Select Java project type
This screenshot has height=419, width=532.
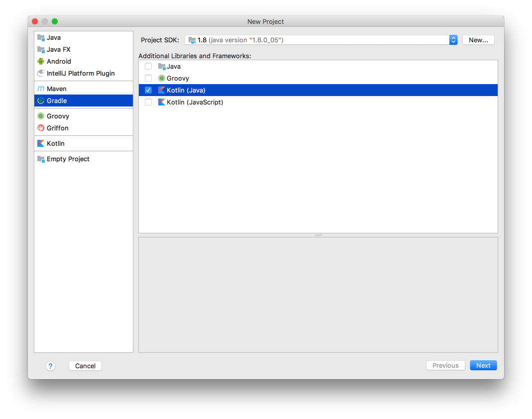tap(84, 37)
